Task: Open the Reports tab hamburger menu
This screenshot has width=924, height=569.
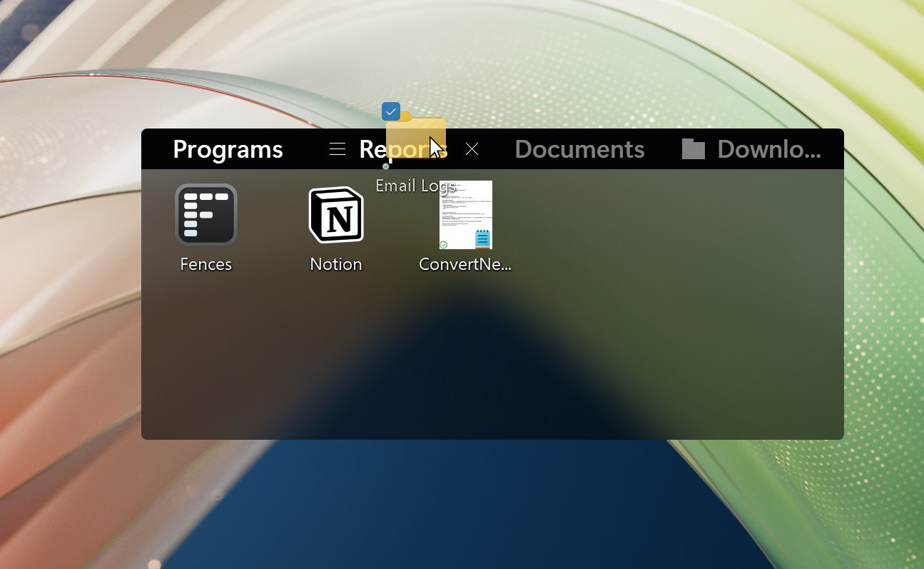Action: [337, 149]
